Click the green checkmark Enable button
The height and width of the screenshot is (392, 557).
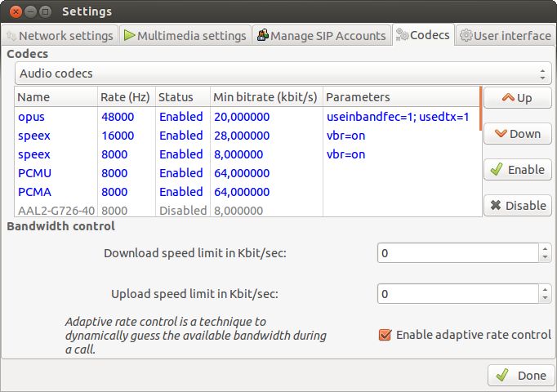coord(517,170)
